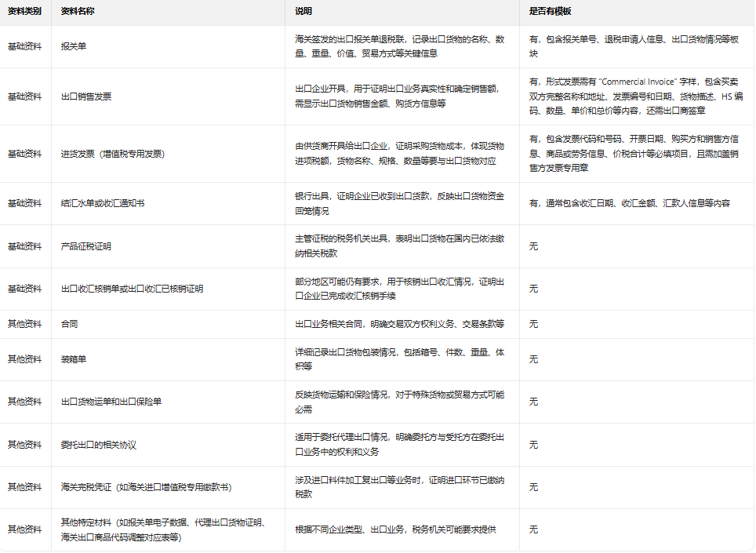This screenshot has width=756, height=553.
Task: Click description starting 银行出具
Action: click(x=400, y=203)
